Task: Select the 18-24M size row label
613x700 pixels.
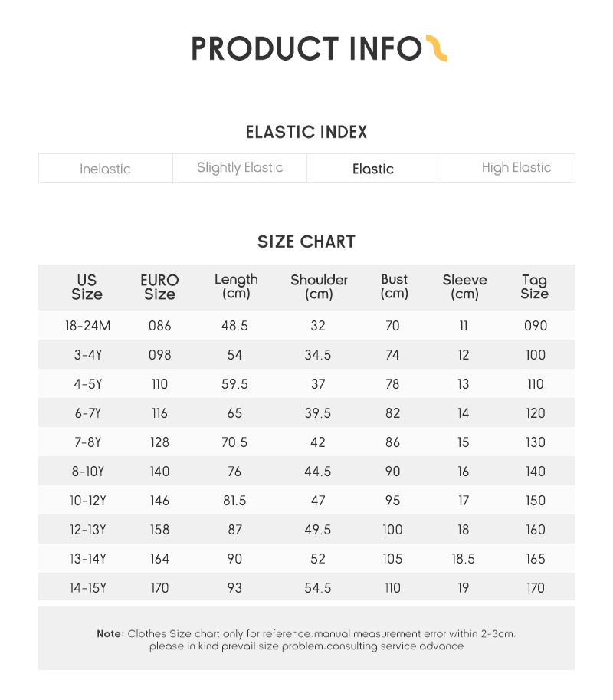Action: pos(88,325)
